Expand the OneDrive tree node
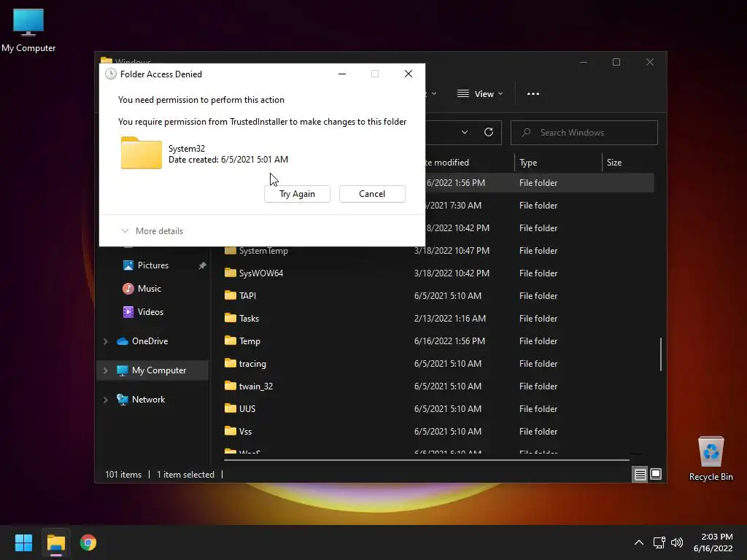This screenshot has width=747, height=560. point(105,341)
